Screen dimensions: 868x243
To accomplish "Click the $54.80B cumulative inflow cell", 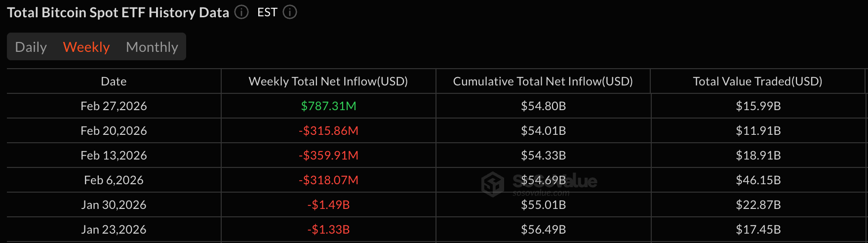I will (544, 106).
